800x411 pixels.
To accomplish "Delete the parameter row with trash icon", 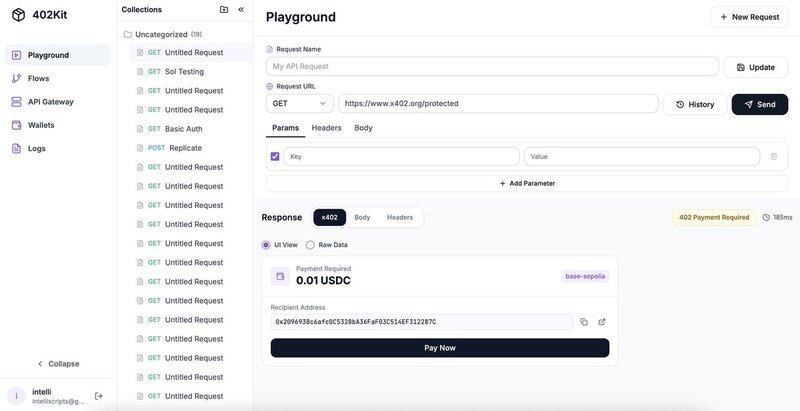I will click(773, 157).
